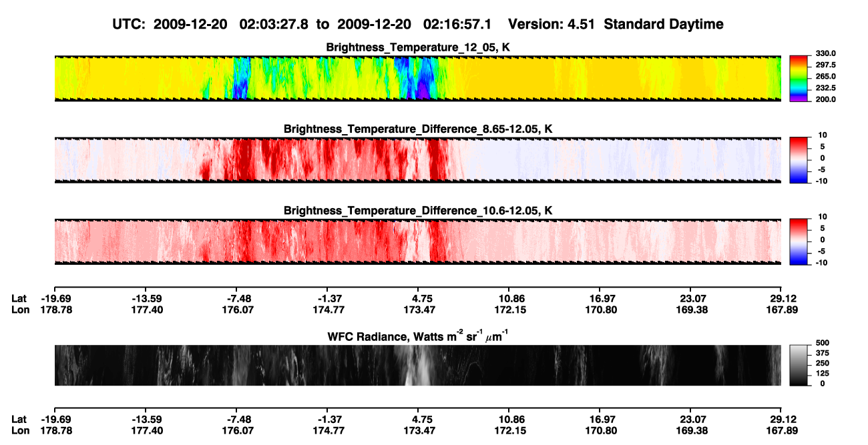The image size is (868, 445).
Task: Click the WFC Radiance grayscale color bar
Action: 798,364
